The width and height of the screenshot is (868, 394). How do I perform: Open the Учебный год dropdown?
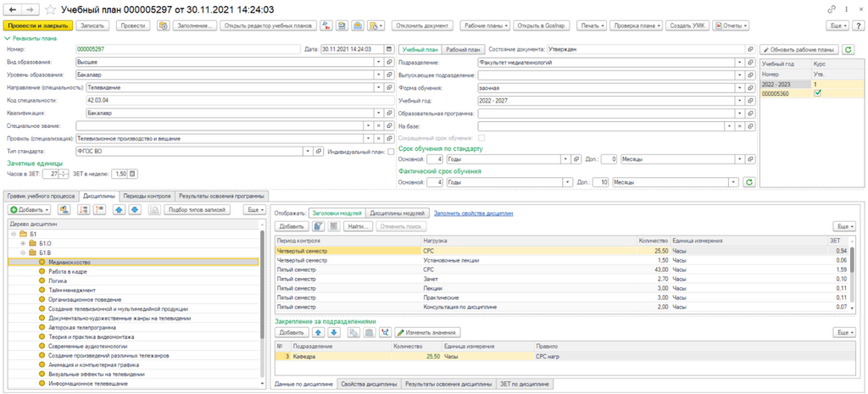740,101
